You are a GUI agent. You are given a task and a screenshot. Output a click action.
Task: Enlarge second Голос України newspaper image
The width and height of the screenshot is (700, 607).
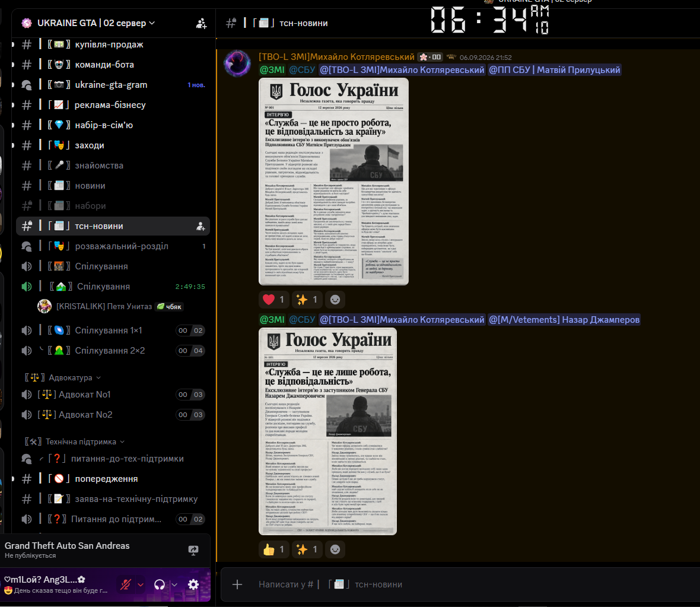(x=327, y=431)
